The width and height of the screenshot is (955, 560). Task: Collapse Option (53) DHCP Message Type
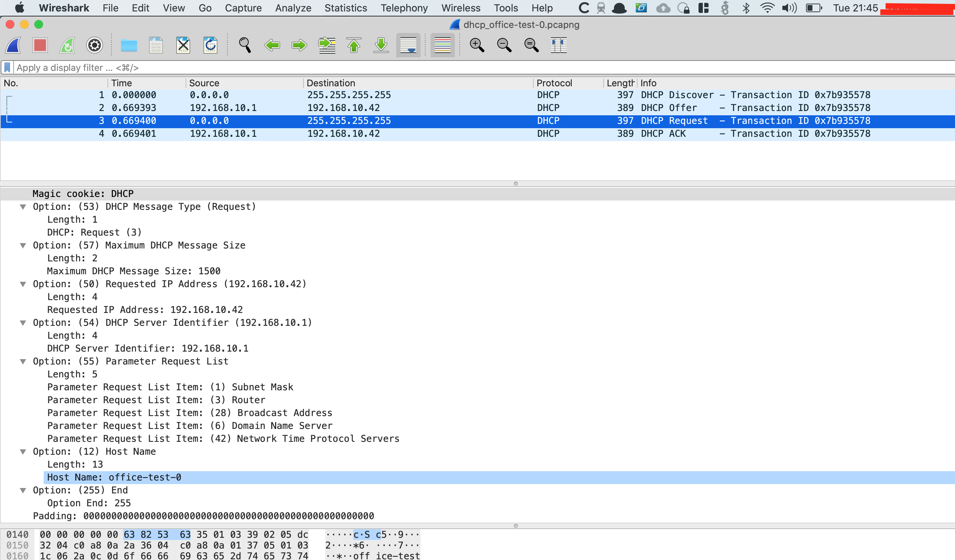[x=23, y=207]
